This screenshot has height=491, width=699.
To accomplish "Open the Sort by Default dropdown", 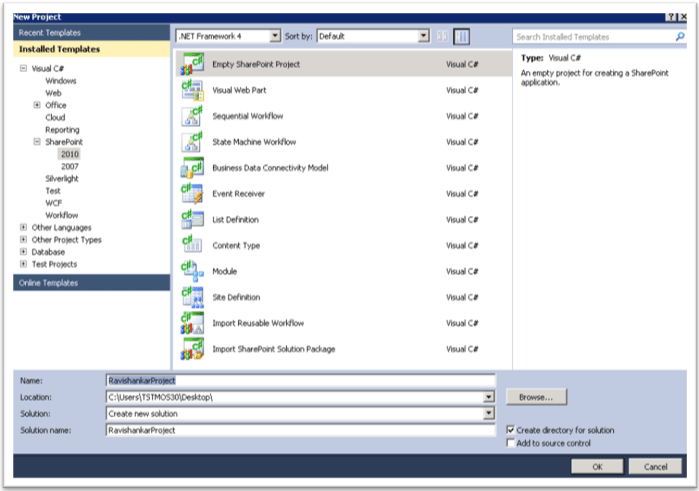I will point(373,36).
